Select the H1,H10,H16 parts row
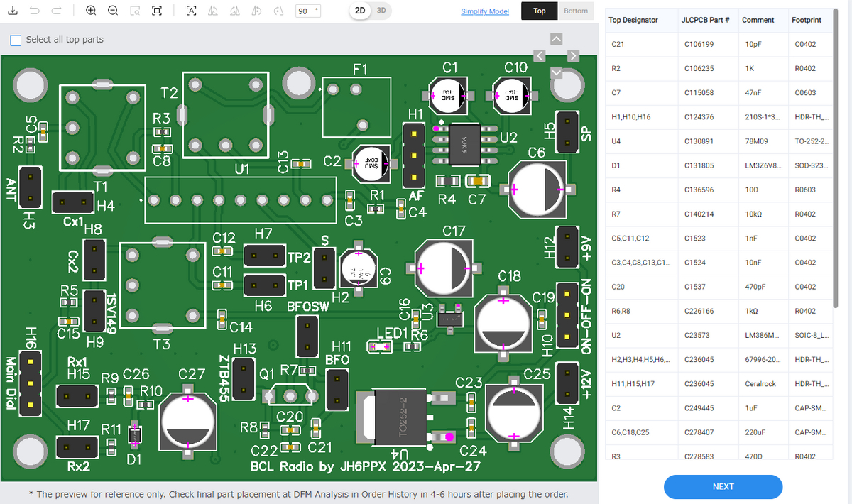852x504 pixels. (719, 116)
